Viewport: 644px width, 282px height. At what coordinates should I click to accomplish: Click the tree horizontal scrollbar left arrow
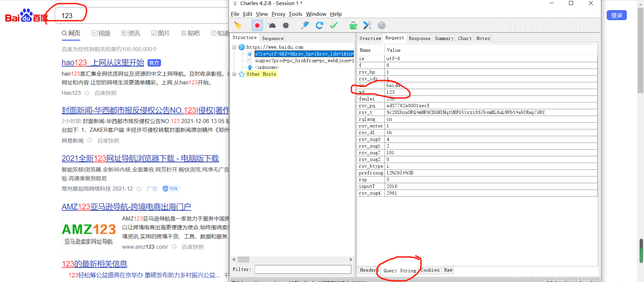(x=234, y=259)
